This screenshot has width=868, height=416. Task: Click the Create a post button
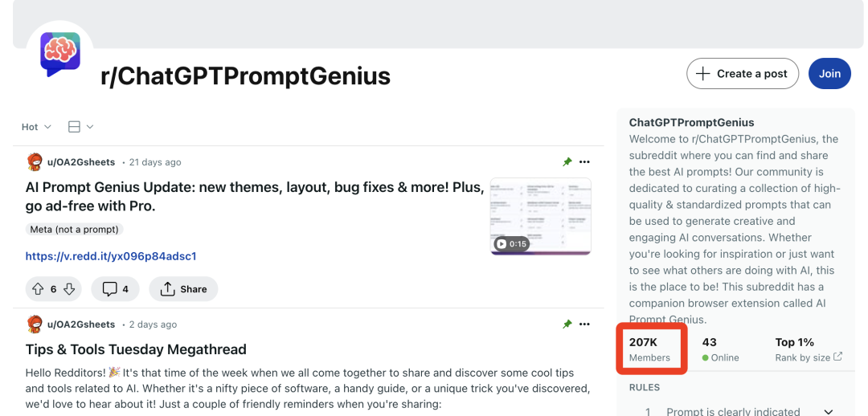click(x=743, y=74)
